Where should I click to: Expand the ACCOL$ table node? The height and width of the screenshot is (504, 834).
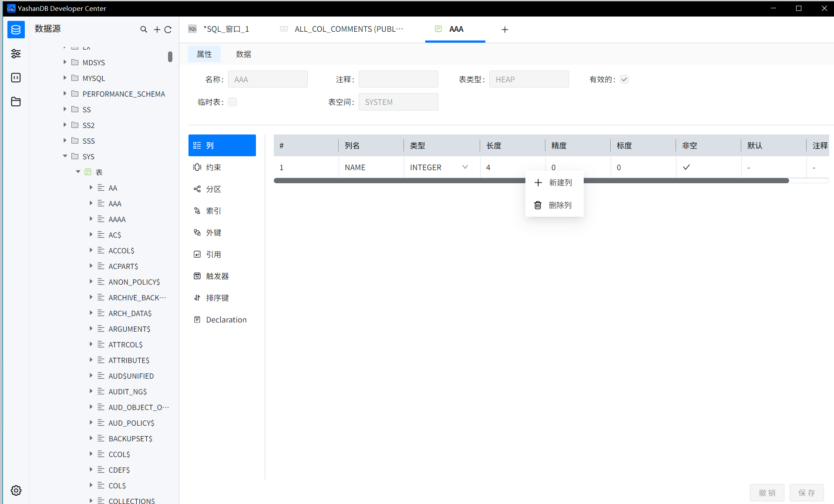click(91, 250)
